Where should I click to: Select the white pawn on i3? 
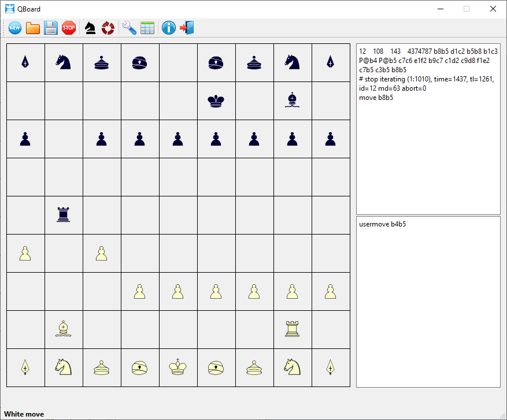click(x=331, y=292)
